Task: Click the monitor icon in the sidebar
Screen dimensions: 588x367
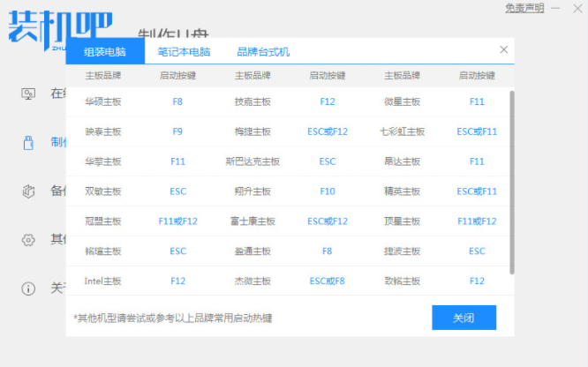Action: 28,94
